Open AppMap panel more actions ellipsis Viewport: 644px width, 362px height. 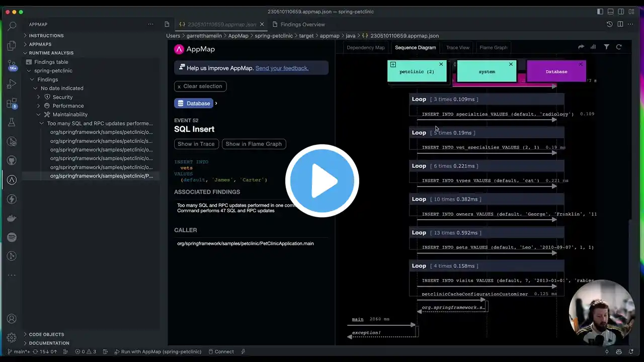click(x=150, y=24)
